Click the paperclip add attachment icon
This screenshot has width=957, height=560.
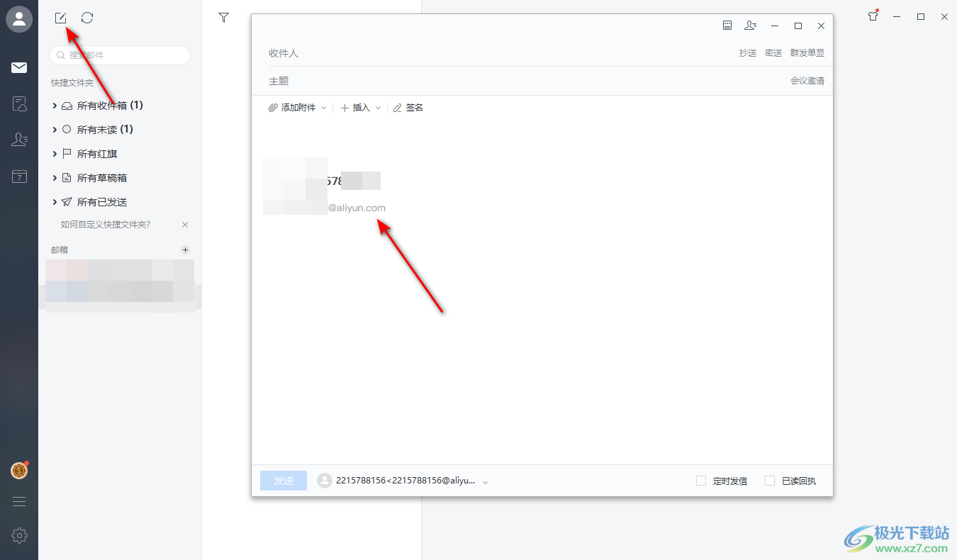pyautogui.click(x=273, y=108)
